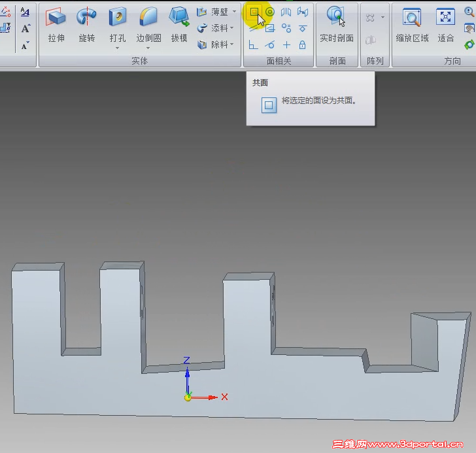Select the 拉伸 (Extrude) tool
Viewport: 476px width, 453px height.
click(x=56, y=25)
